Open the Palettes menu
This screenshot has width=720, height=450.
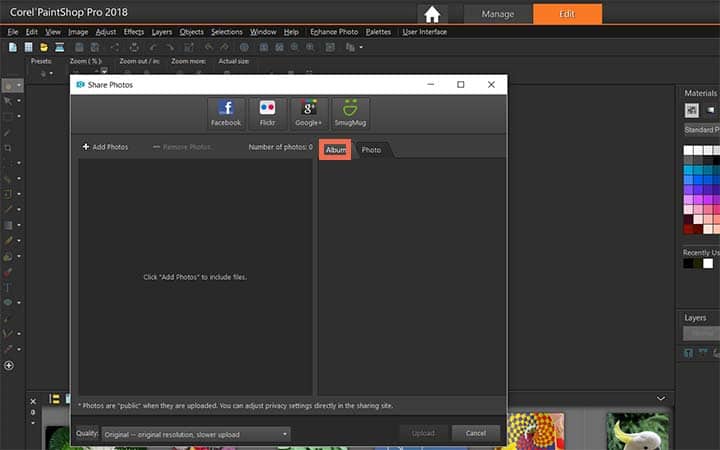click(x=378, y=32)
